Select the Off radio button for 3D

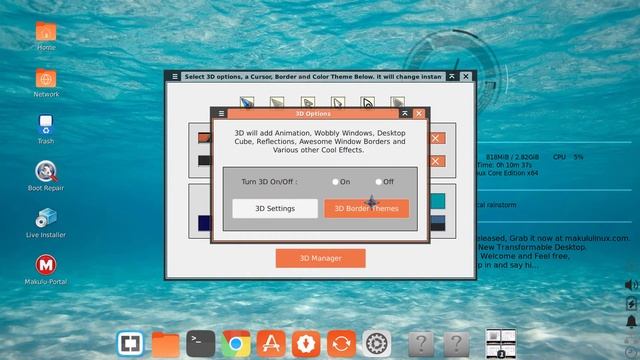378,182
